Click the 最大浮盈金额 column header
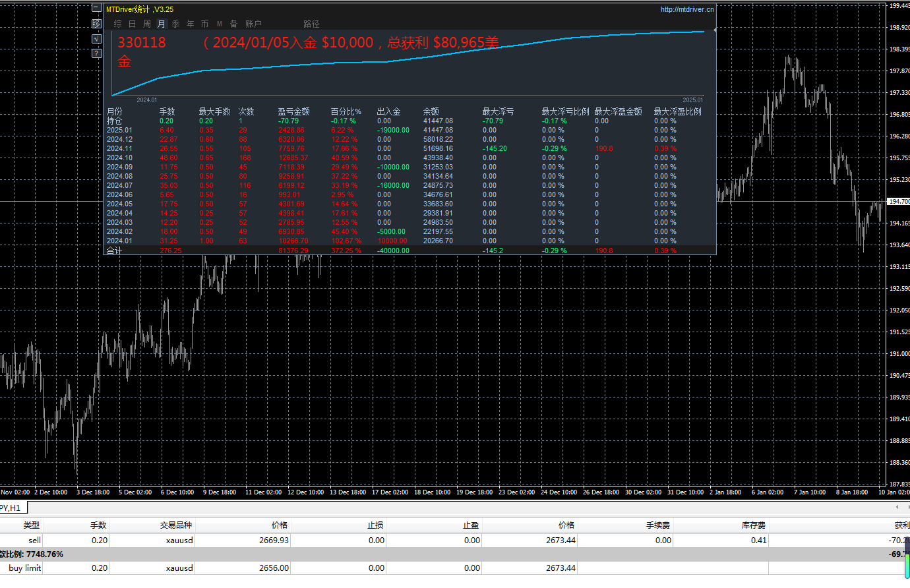The width and height of the screenshot is (910, 588). pos(619,111)
